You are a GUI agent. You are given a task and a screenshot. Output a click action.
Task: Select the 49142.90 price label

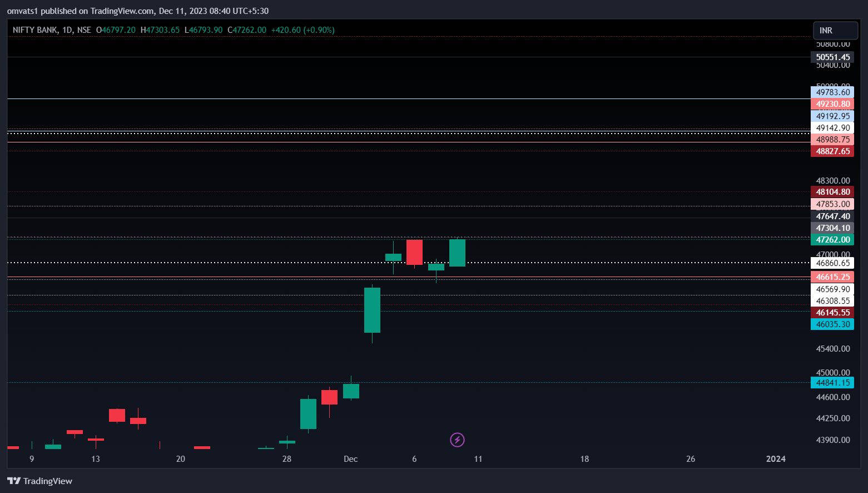point(832,128)
